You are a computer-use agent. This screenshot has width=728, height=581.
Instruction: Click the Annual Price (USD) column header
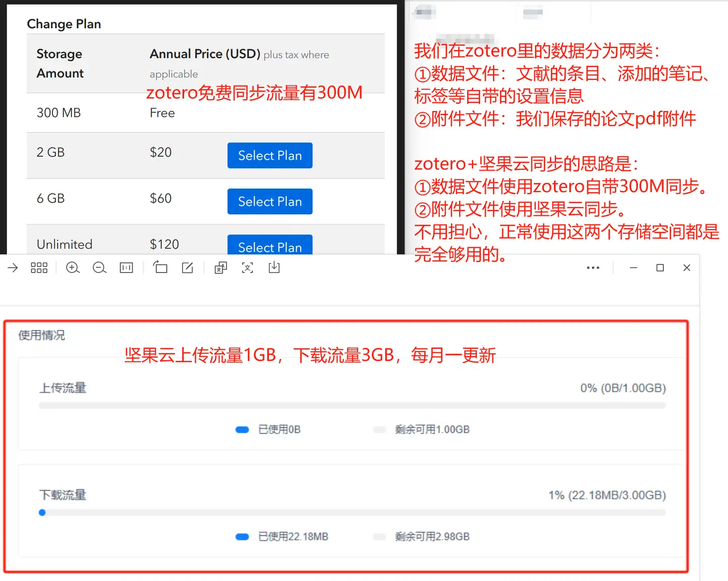click(x=205, y=54)
